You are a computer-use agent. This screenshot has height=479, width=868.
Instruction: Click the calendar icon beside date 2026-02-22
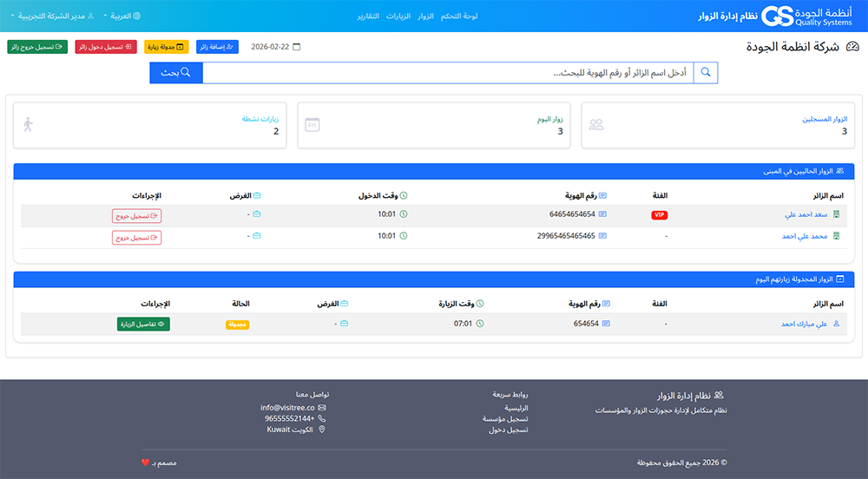(x=297, y=47)
